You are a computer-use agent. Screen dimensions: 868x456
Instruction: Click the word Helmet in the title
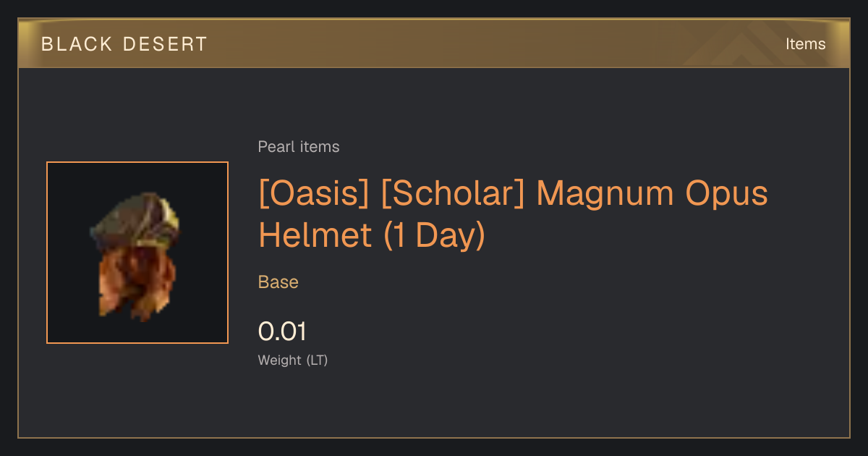pyautogui.click(x=315, y=236)
